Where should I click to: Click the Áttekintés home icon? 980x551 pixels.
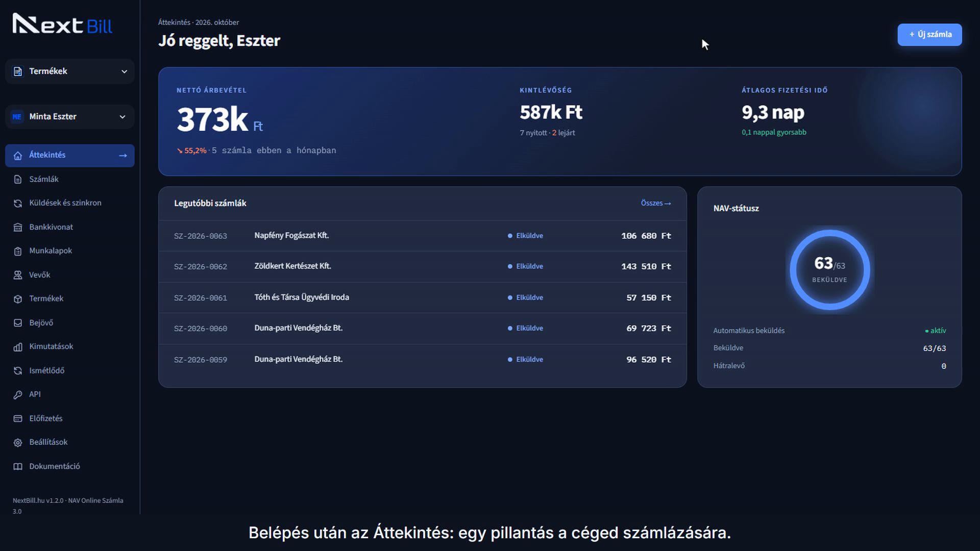(18, 156)
